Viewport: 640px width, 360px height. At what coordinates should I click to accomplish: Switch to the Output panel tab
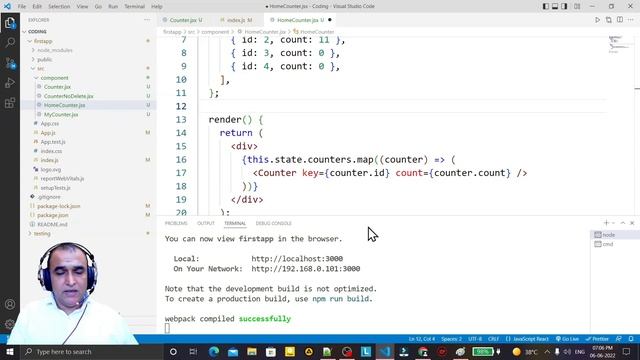click(206, 223)
